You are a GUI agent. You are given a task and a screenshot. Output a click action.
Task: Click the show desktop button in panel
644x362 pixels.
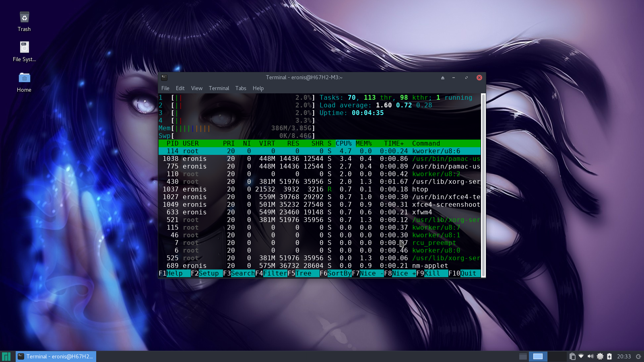(x=523, y=356)
